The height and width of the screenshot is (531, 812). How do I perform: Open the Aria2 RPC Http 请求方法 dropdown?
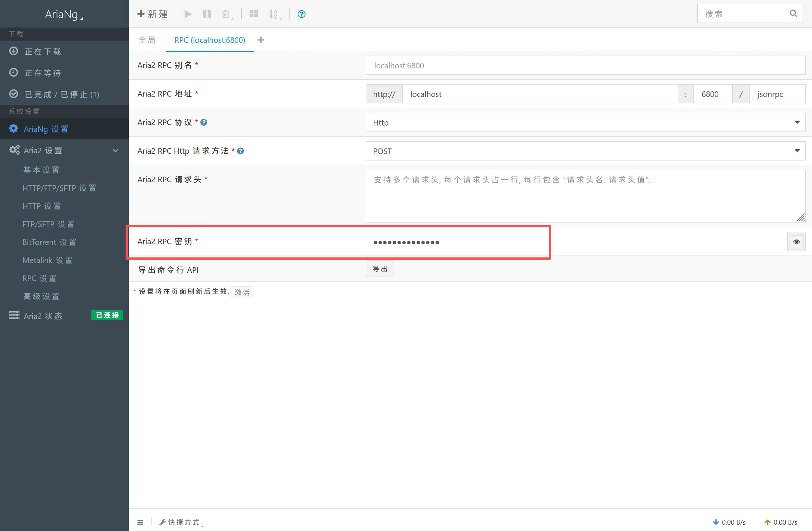point(798,151)
